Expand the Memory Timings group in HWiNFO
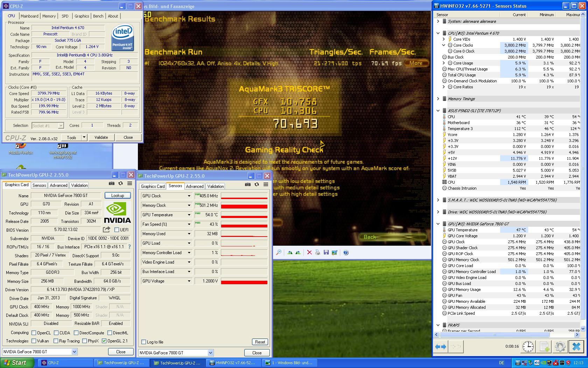This screenshot has width=588, height=368. pos(438,99)
